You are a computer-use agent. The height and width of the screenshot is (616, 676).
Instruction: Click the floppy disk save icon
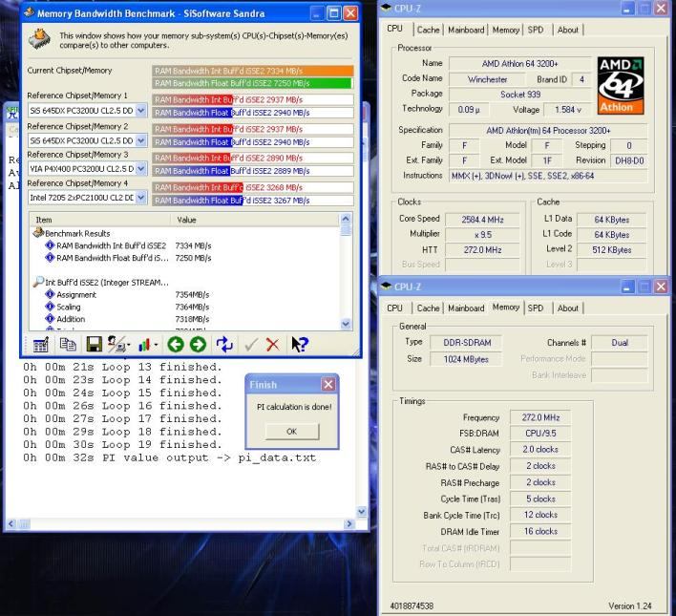pyautogui.click(x=94, y=344)
